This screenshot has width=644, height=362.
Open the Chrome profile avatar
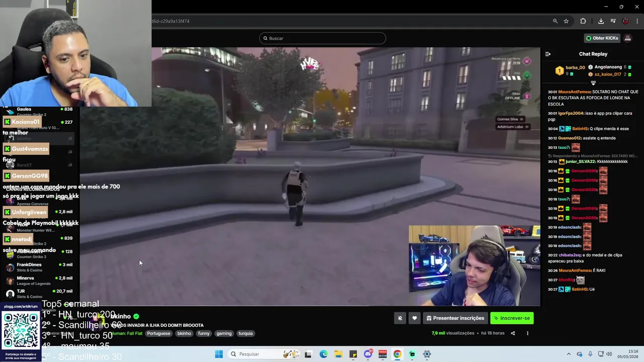point(625,21)
